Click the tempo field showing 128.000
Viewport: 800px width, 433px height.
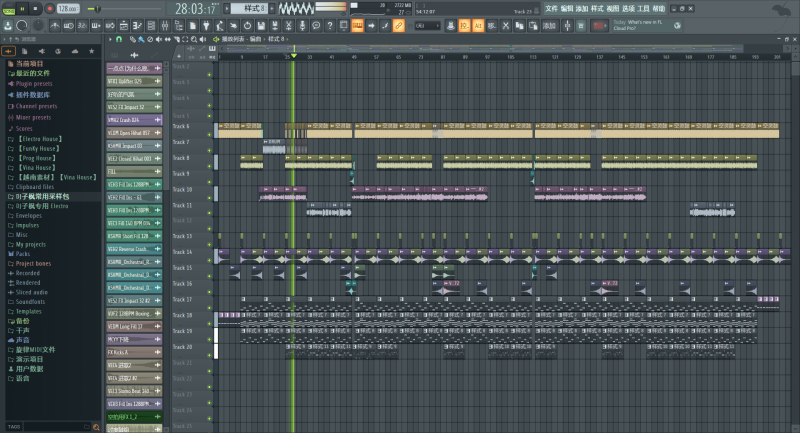[x=68, y=8]
